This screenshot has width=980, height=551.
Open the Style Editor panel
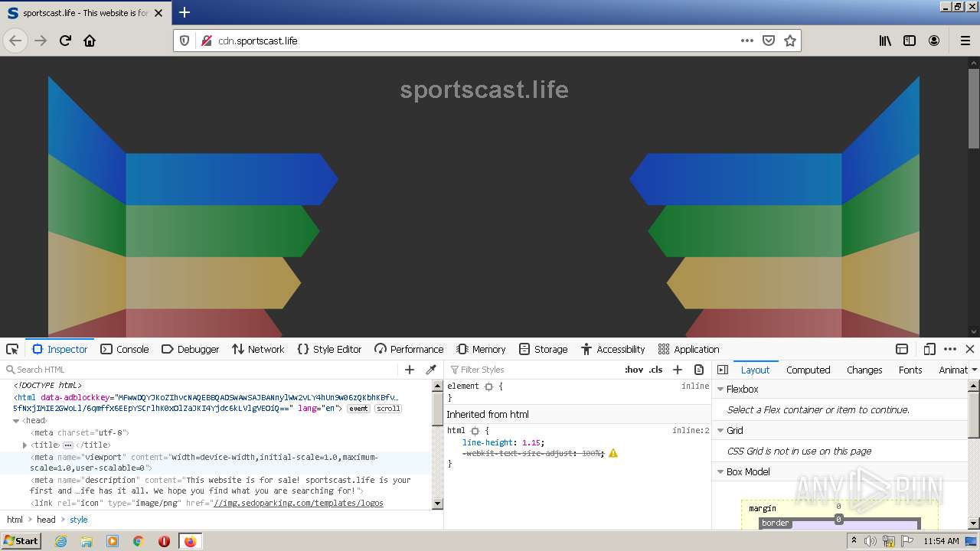(329, 349)
